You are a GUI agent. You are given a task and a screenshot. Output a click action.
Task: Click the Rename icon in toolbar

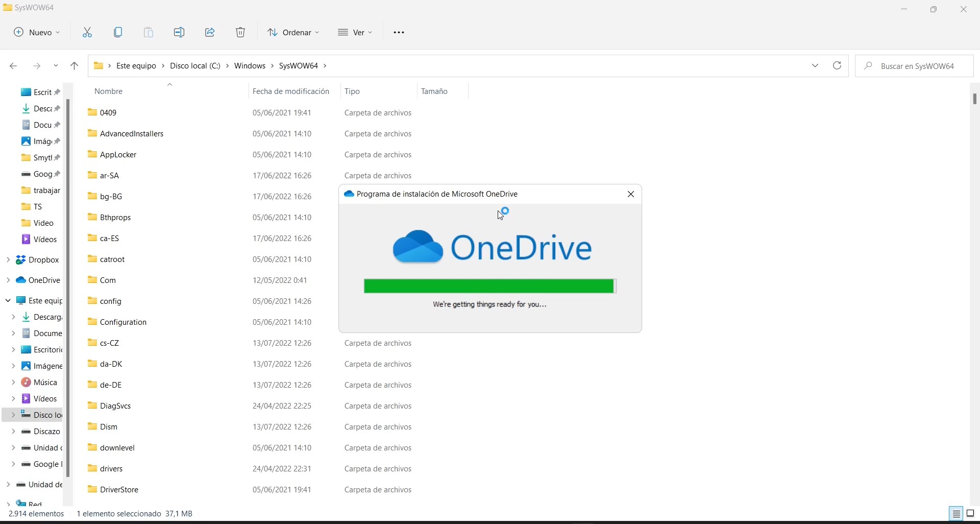pyautogui.click(x=179, y=33)
